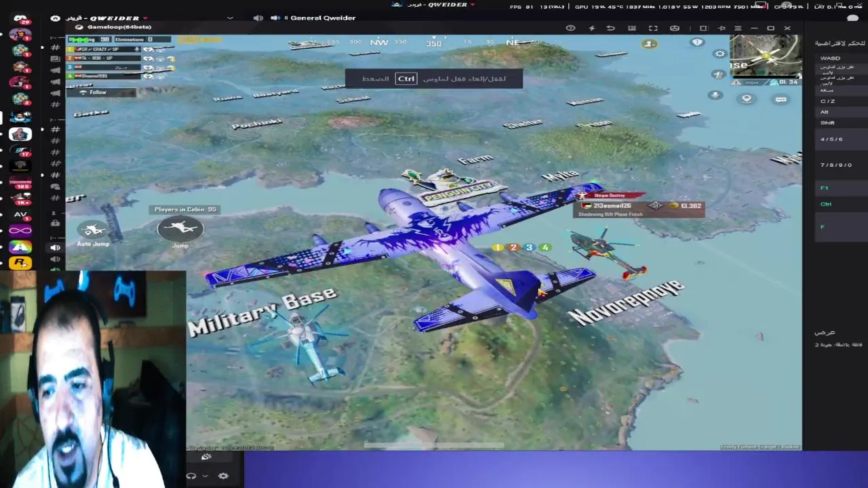Screen dimensions: 868x488
Task: Open server icon with 1K+ badge
Action: pos(20,199)
